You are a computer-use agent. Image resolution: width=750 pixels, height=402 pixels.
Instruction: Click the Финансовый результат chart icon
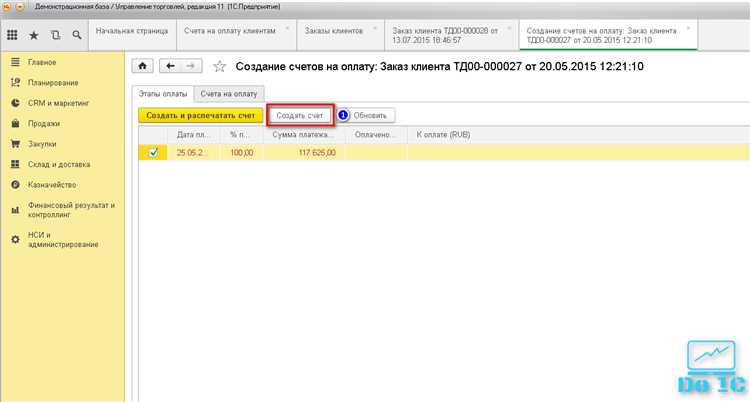(15, 210)
